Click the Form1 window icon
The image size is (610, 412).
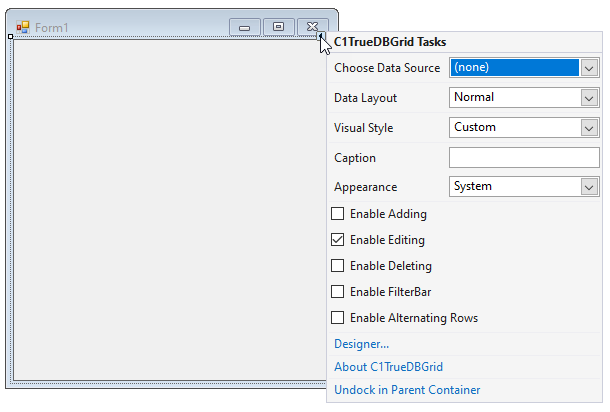click(23, 27)
